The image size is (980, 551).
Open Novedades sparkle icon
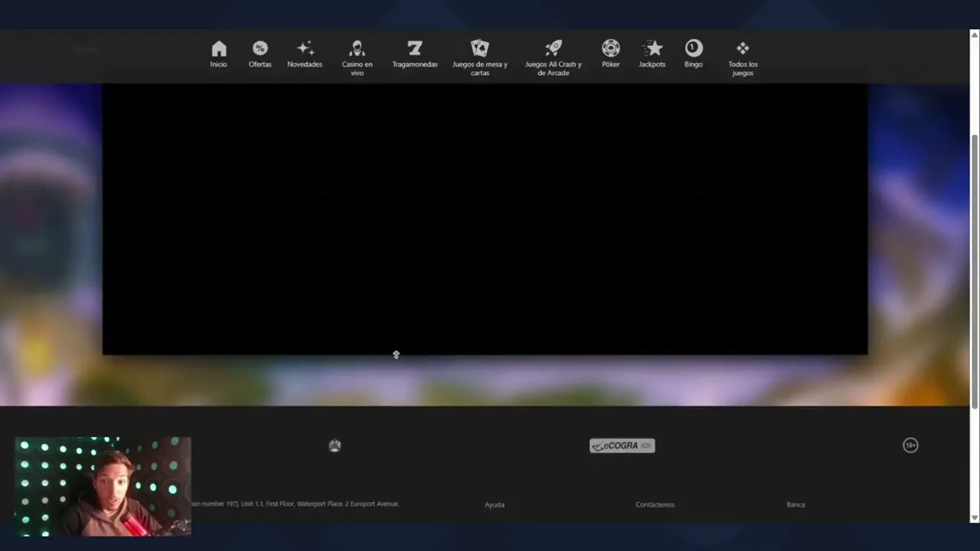[x=305, y=49]
